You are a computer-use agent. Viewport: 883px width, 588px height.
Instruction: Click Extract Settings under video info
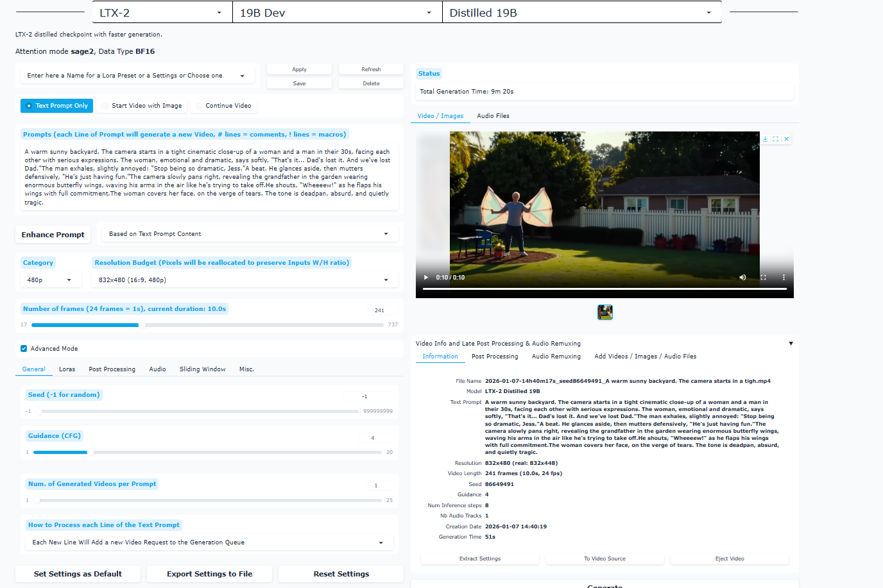pyautogui.click(x=480, y=559)
